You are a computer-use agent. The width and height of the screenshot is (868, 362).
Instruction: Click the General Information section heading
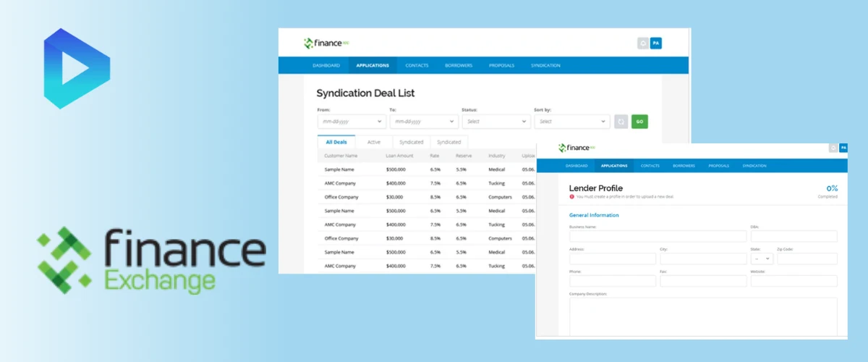click(594, 215)
